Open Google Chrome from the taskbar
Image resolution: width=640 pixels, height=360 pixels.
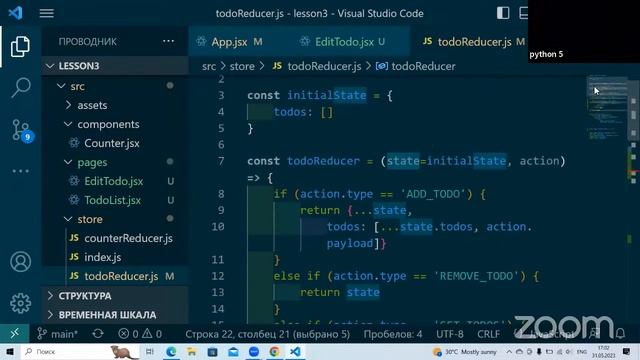(275, 351)
